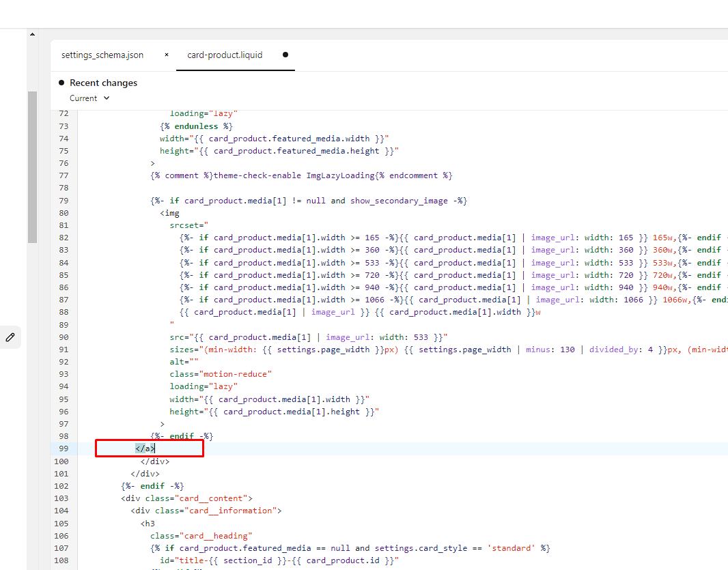Click the sizes attribute on line 91

pos(449,350)
